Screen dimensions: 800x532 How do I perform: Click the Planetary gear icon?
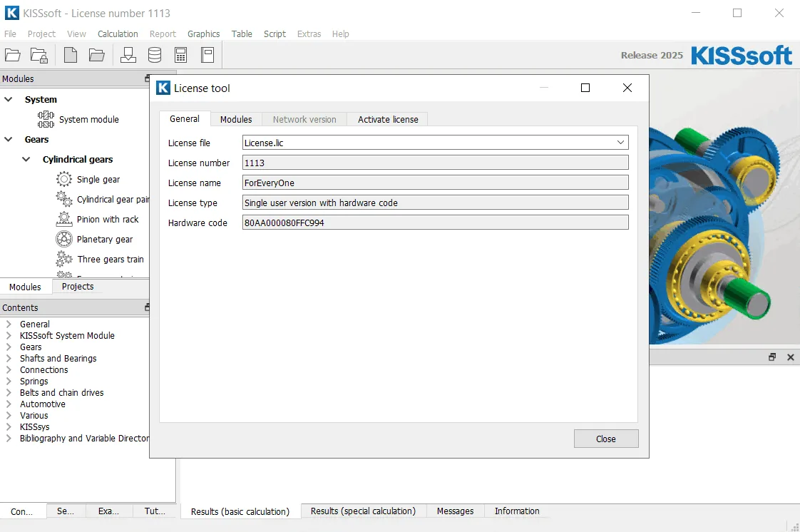[x=63, y=239]
